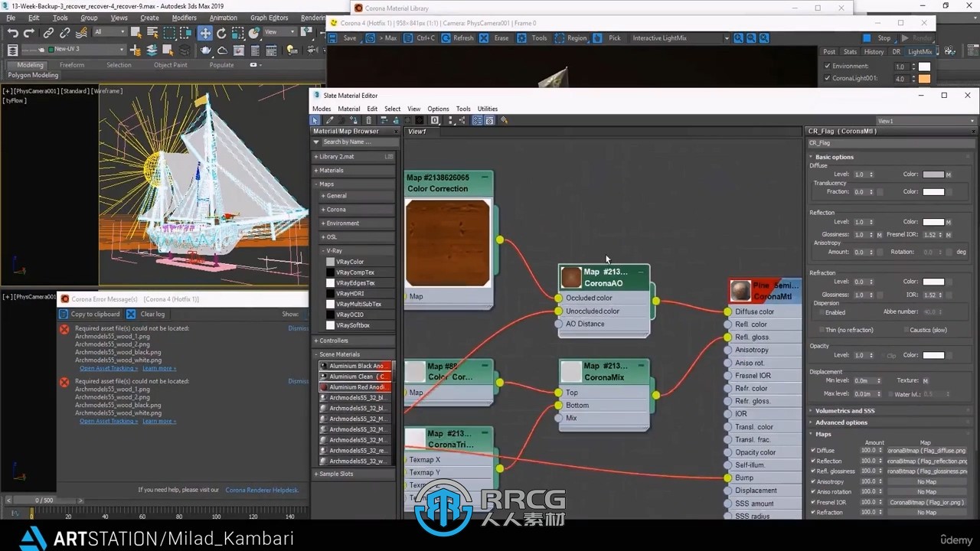
Task: Select the Slate editor Select Tool arrow
Action: 315,120
